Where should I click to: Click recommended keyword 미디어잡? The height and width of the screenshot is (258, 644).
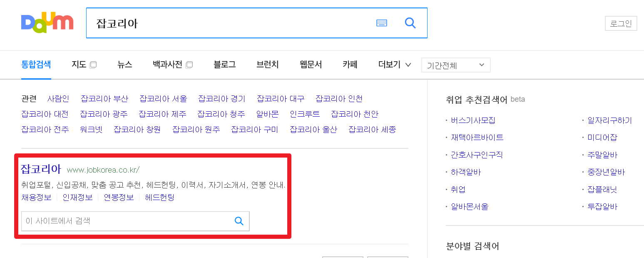[x=602, y=138]
